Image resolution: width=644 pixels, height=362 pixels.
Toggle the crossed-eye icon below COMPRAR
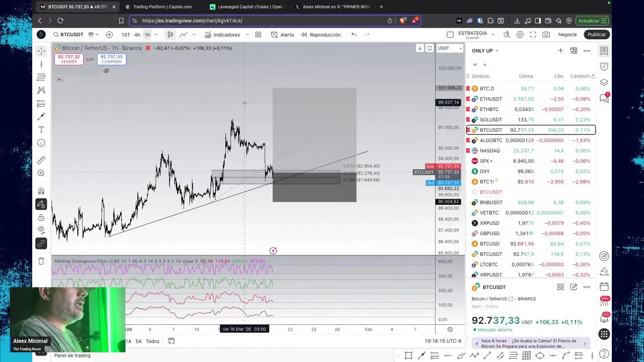pos(106,71)
